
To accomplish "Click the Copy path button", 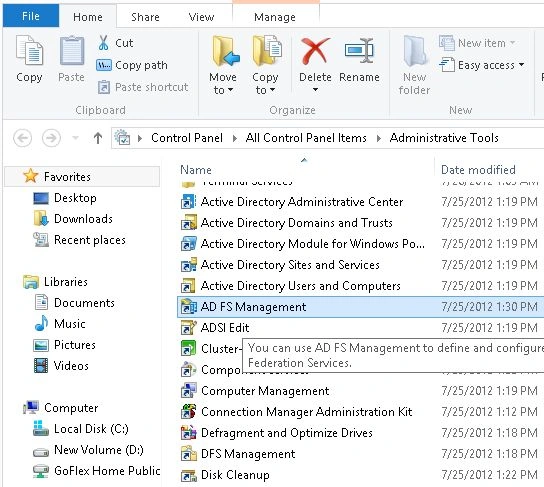I will pyautogui.click(x=132, y=65).
